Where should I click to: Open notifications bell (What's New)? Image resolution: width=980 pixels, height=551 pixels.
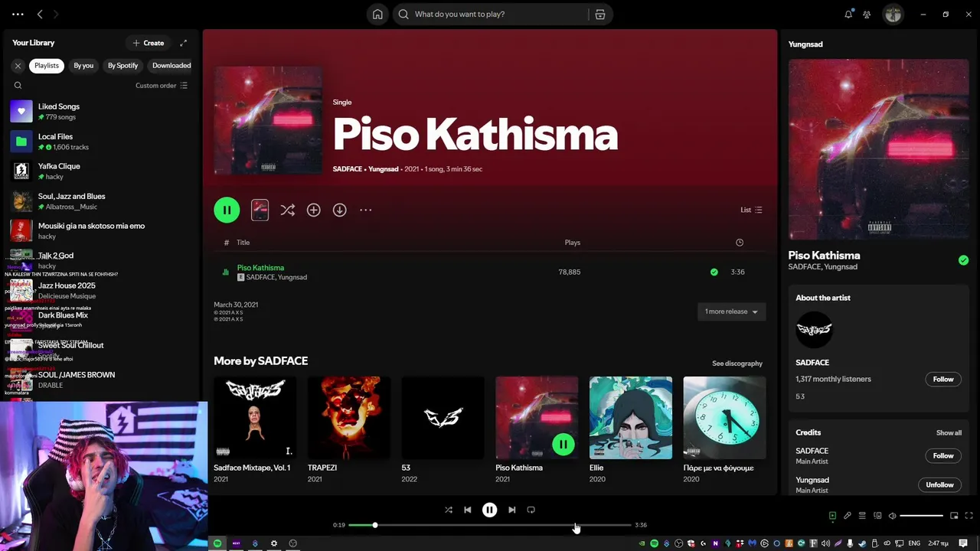848,14
